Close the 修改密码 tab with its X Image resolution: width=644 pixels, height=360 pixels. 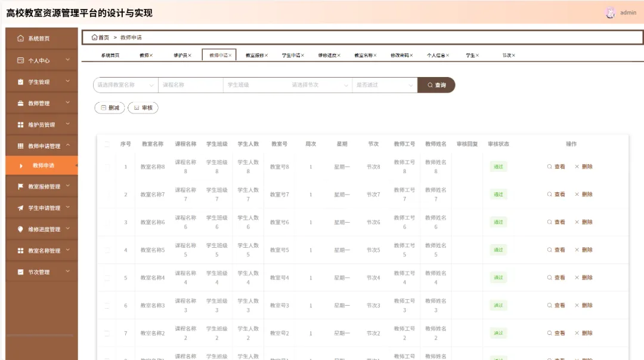[411, 55]
